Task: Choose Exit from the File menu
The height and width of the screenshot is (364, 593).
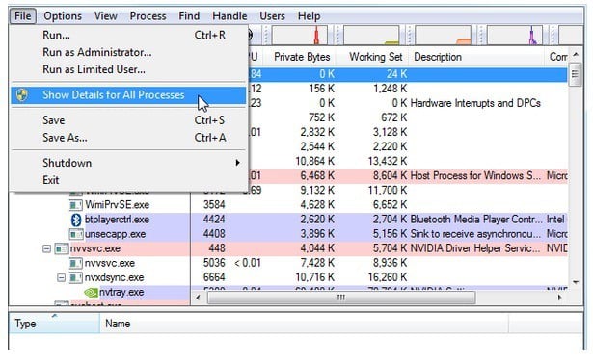Action: 128,180
